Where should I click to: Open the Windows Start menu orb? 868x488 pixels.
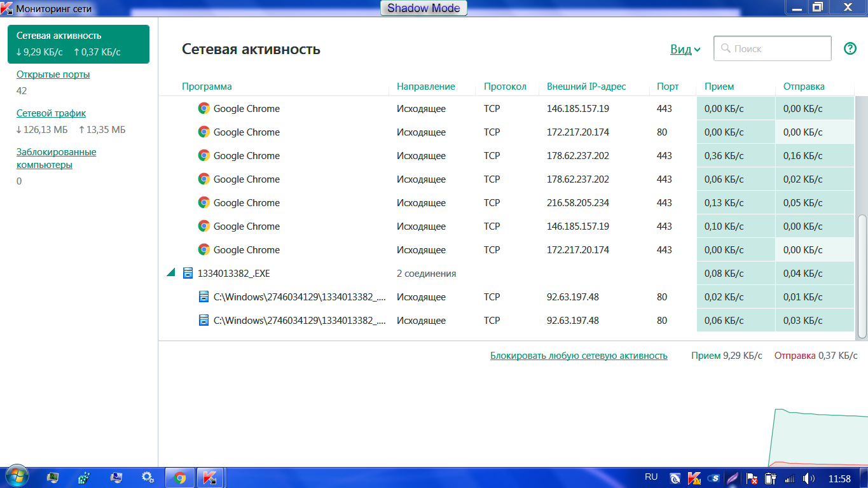(x=18, y=477)
